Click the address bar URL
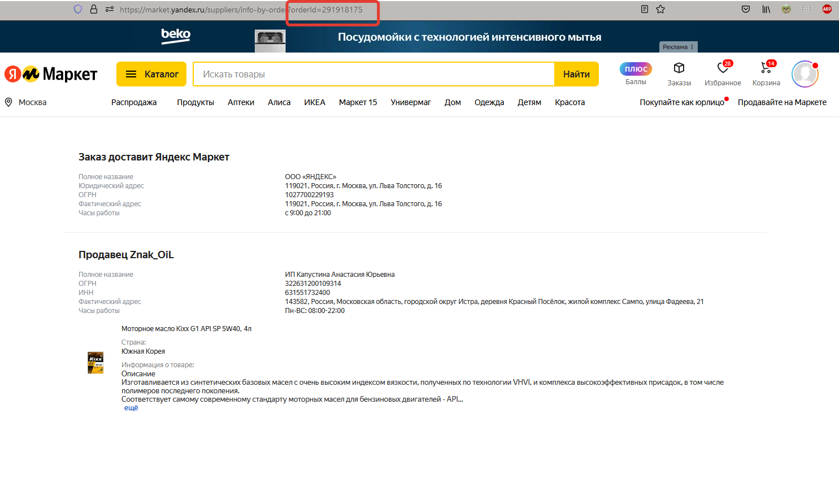Image resolution: width=839 pixels, height=504 pixels. 241,10
